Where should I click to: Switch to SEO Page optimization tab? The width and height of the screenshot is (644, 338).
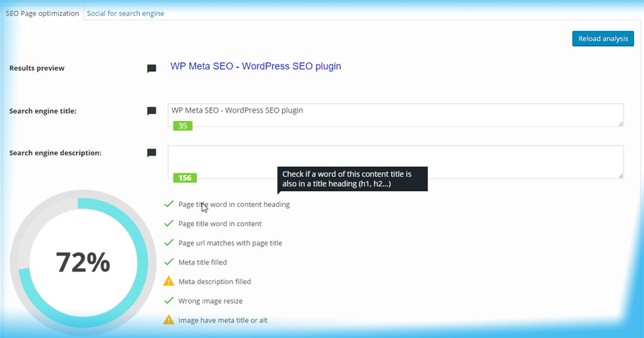tap(42, 13)
